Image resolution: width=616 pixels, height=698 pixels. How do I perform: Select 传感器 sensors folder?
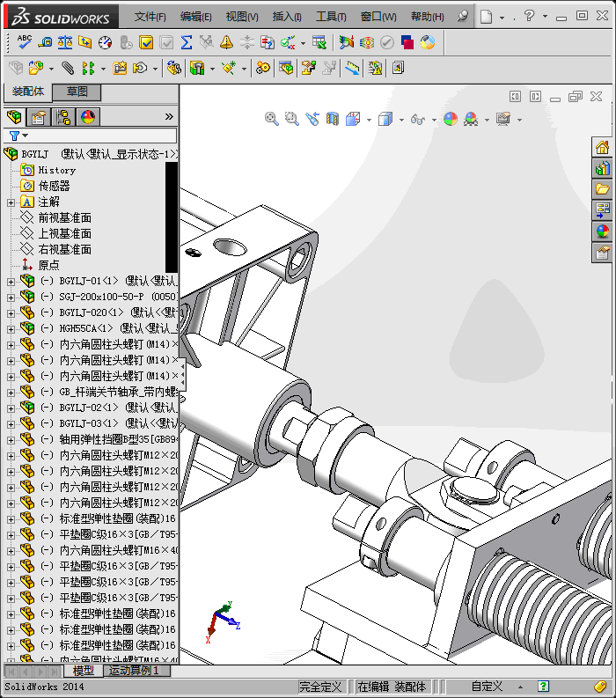point(54,186)
